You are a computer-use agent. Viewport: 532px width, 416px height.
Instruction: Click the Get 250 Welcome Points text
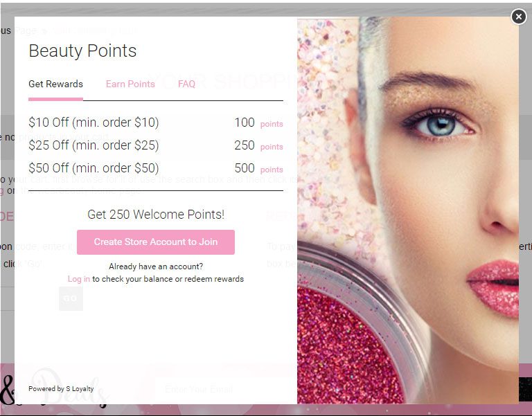156,215
